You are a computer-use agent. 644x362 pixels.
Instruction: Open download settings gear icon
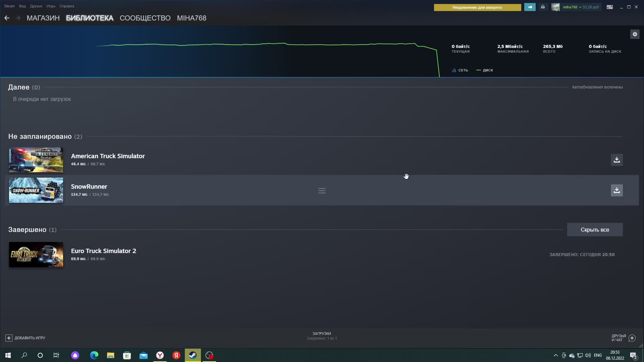(635, 34)
